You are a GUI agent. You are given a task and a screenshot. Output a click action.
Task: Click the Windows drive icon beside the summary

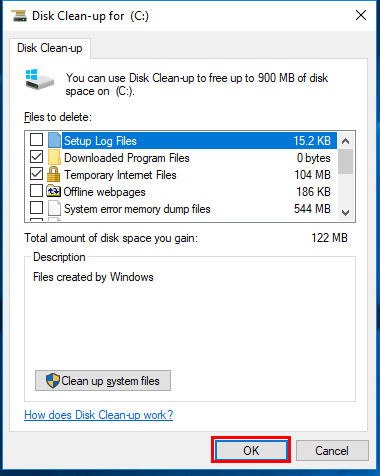(x=40, y=79)
